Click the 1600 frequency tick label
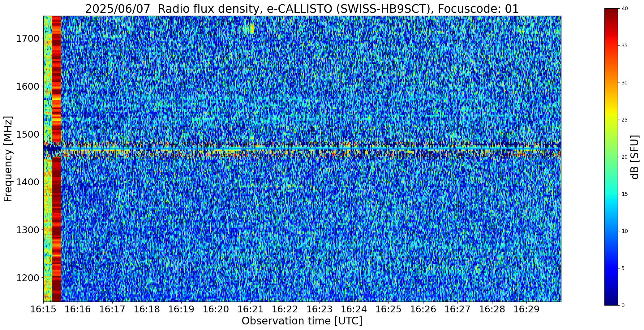Screen dimensions: 644x330 click(28, 86)
